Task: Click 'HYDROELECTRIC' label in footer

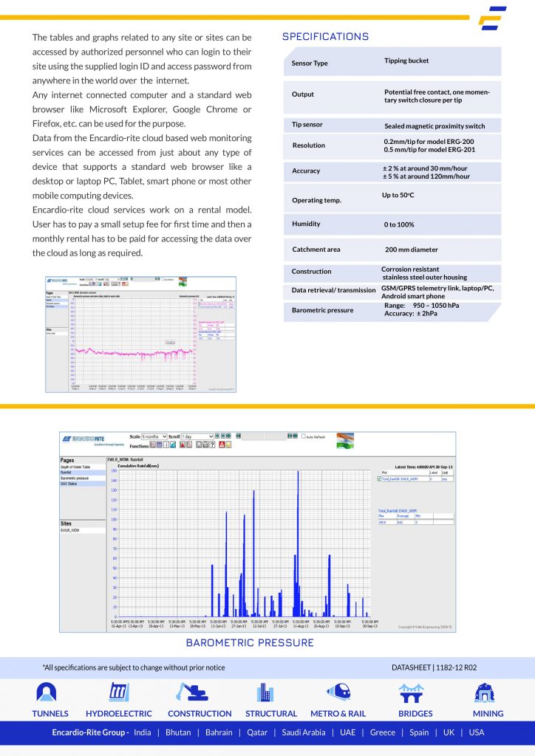Action: coord(119,714)
